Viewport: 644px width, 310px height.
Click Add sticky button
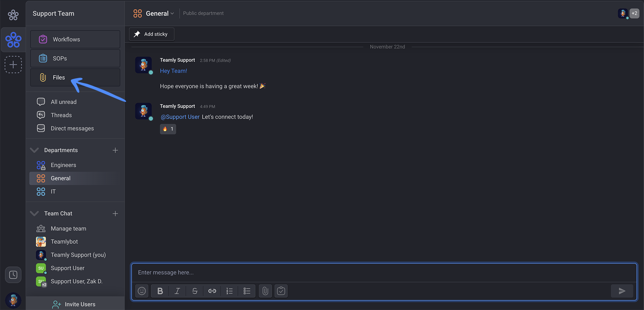[x=151, y=34]
